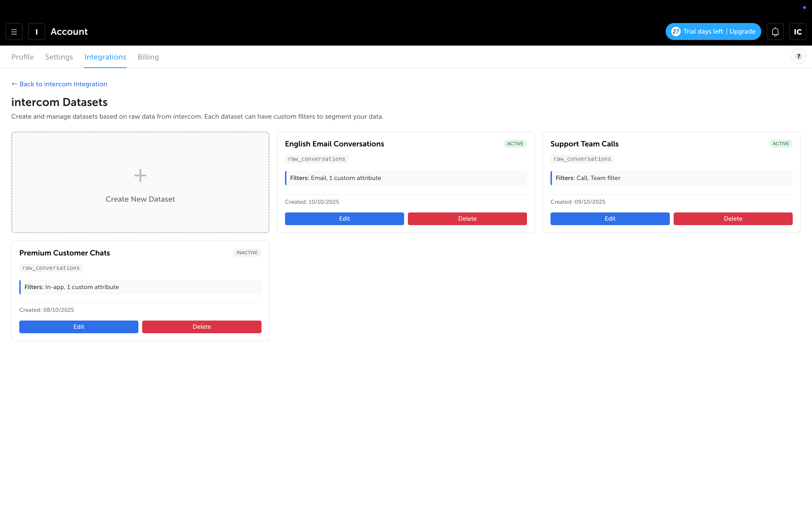Edit the English Email Conversations dataset
812x525 pixels.
tap(344, 219)
